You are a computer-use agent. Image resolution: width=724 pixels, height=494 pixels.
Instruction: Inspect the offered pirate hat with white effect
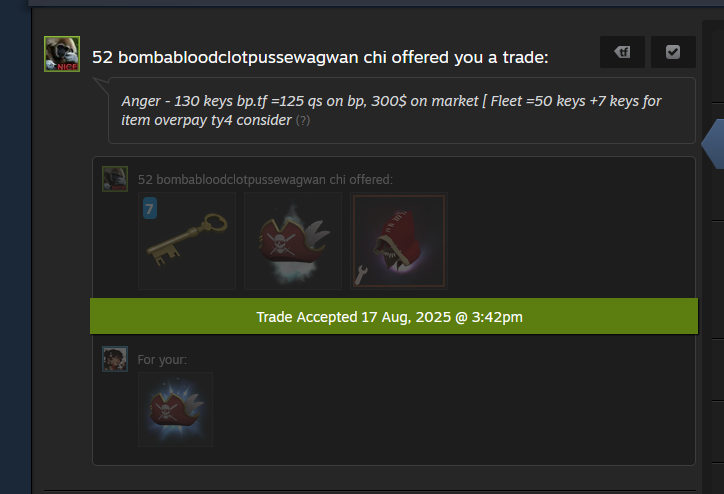(x=293, y=241)
